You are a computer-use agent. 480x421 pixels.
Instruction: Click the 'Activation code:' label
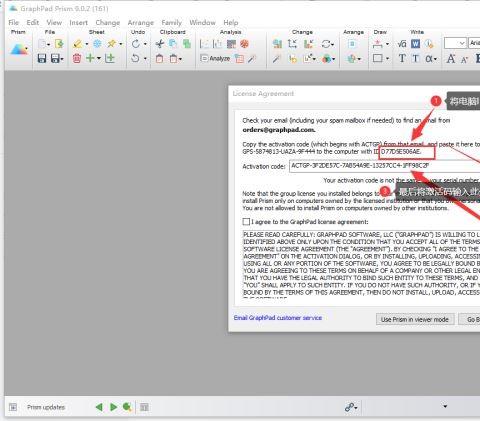click(x=264, y=166)
